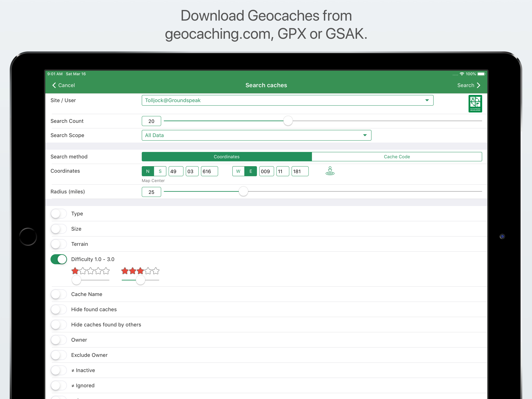Click the current location pin icon
The width and height of the screenshot is (532, 399).
point(330,171)
